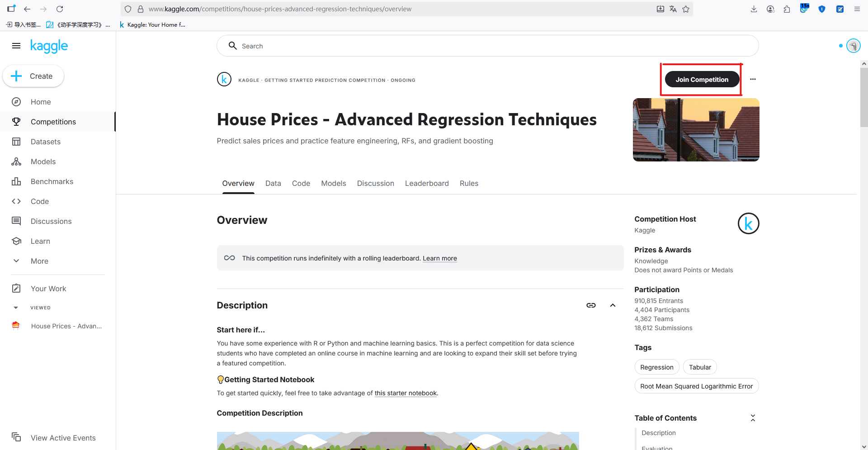Open the Leaderboard tab
Screen dimensions: 868x450
click(x=427, y=183)
